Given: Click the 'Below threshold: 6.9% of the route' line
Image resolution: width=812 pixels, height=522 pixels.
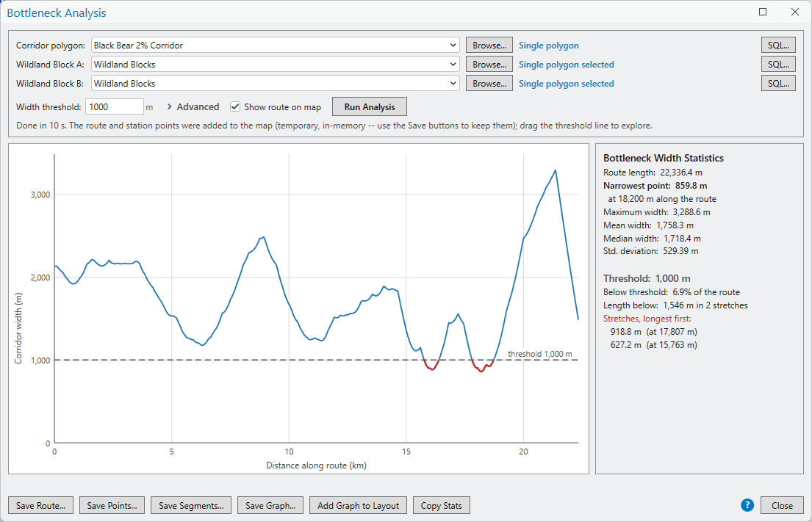Looking at the screenshot, I should 671,292.
